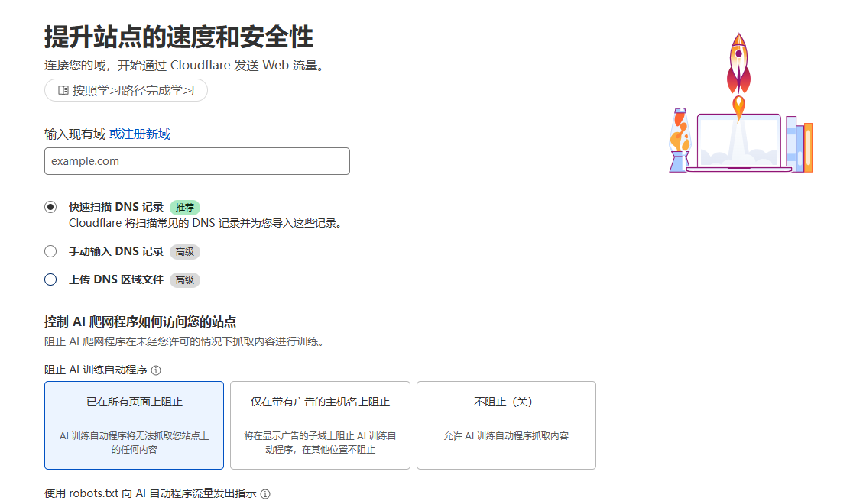Click the laptop illustration under the rocket
This screenshot has width=863, height=504.
point(738,143)
